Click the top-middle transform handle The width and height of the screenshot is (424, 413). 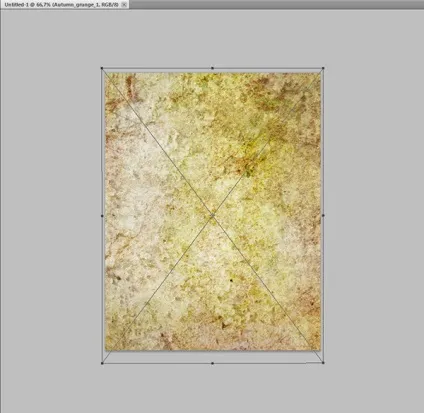pos(212,68)
